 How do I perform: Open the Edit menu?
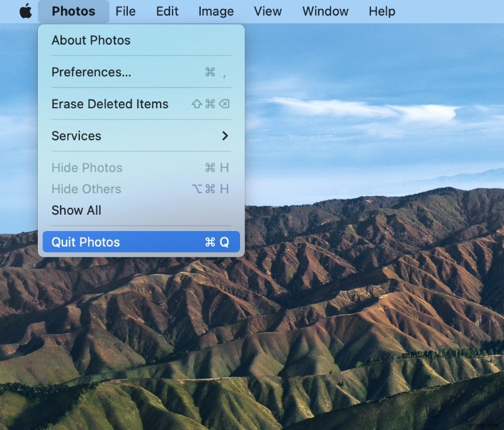pos(166,11)
